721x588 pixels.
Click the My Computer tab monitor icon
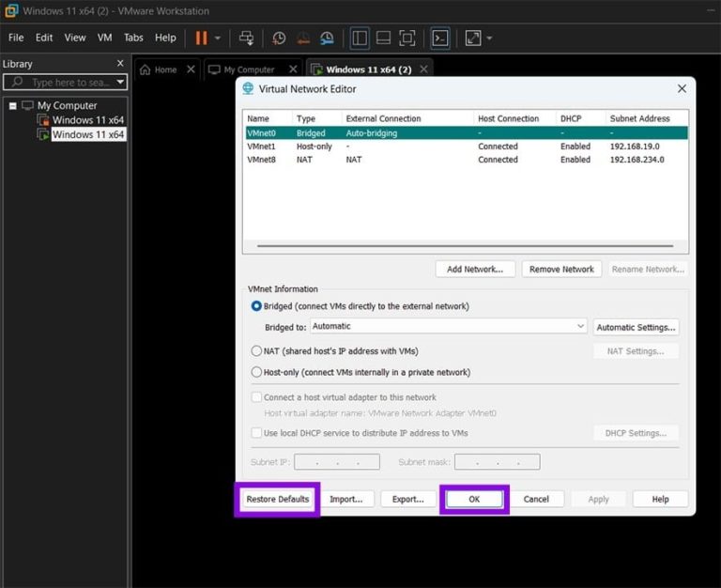214,70
